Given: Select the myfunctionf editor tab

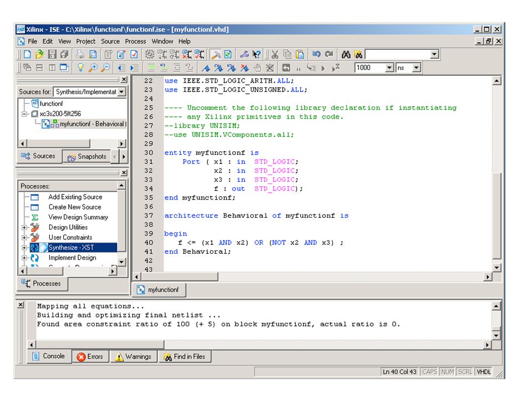Looking at the screenshot, I should tap(159, 290).
